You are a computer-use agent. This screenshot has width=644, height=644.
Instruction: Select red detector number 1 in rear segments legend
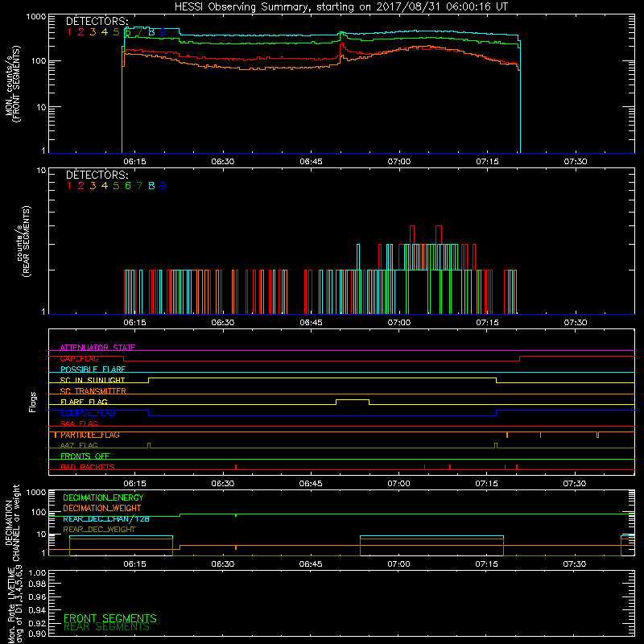(x=69, y=186)
